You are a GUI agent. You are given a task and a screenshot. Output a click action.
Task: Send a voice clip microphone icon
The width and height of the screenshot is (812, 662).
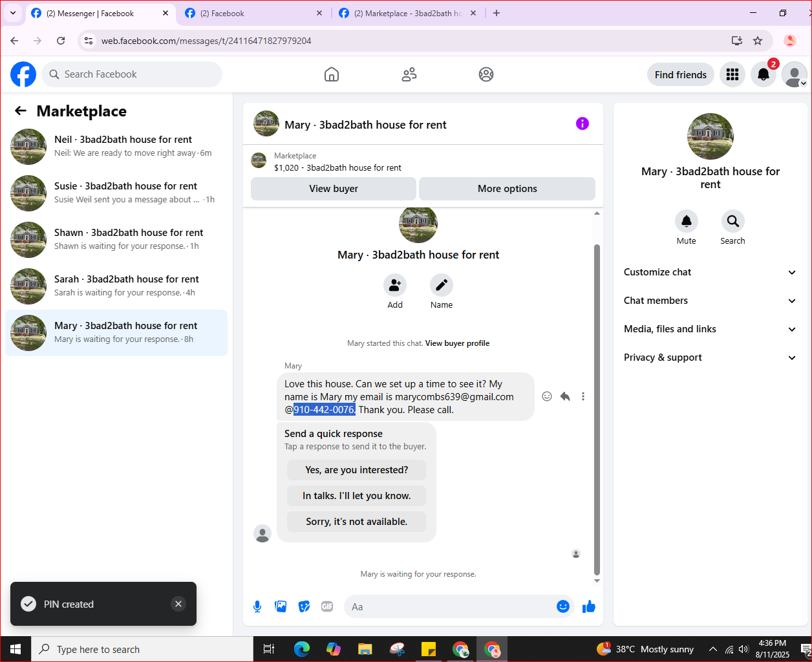(x=257, y=606)
